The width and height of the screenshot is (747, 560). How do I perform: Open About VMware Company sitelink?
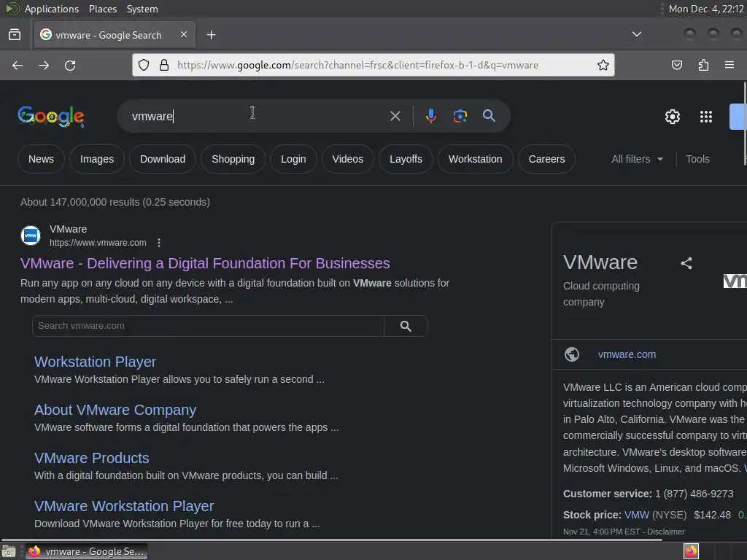[115, 410]
